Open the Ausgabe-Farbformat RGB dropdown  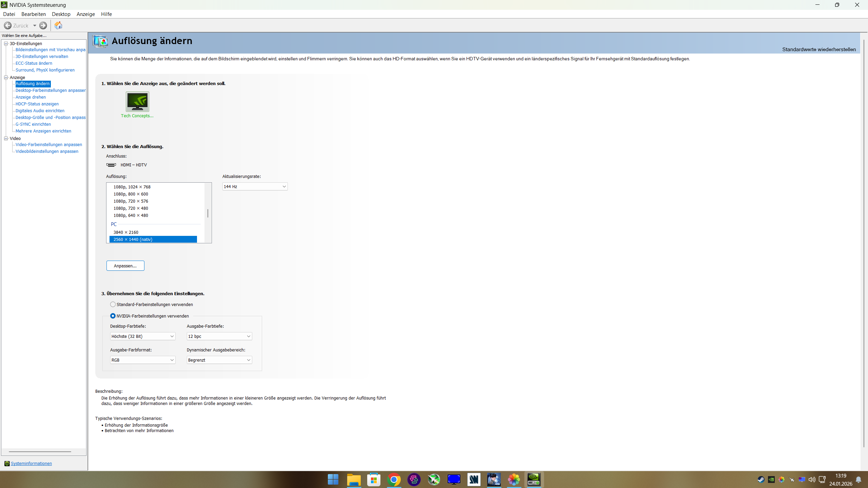point(143,360)
